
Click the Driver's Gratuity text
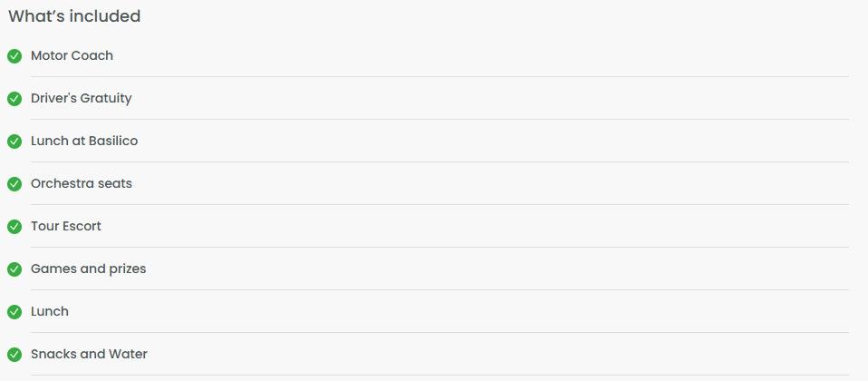click(x=82, y=98)
